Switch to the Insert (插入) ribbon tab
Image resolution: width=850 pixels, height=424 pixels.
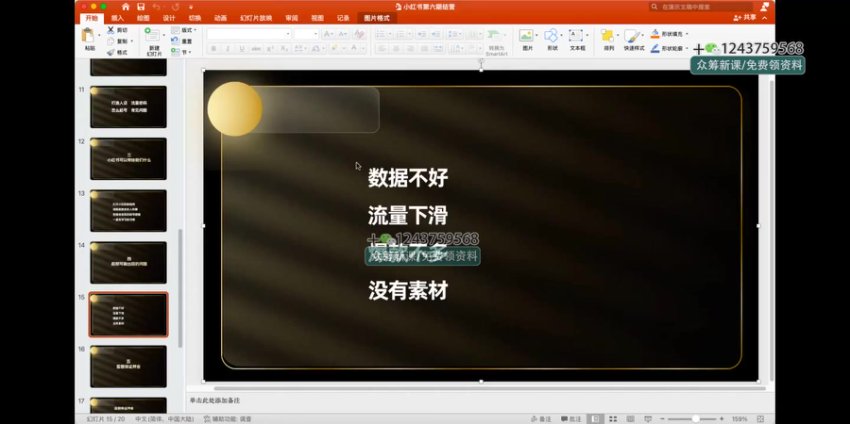point(118,18)
